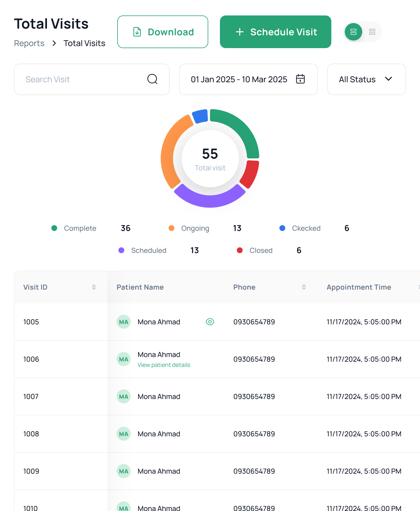Go to Reports breadcrumb
Image resolution: width=420 pixels, height=511 pixels.
pyautogui.click(x=29, y=43)
